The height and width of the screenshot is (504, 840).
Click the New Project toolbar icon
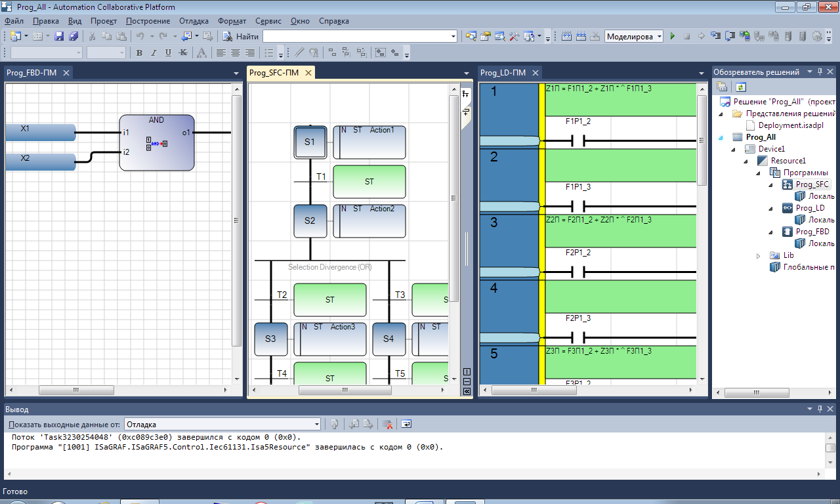click(15, 36)
